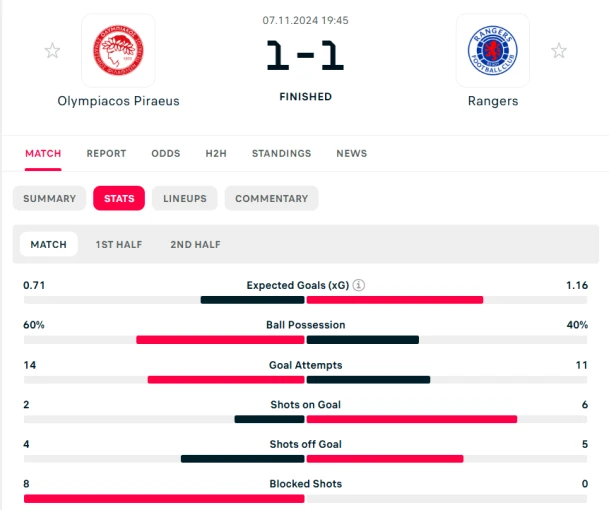609x510 pixels.
Task: Open the Rangers club crest
Action: 492,50
